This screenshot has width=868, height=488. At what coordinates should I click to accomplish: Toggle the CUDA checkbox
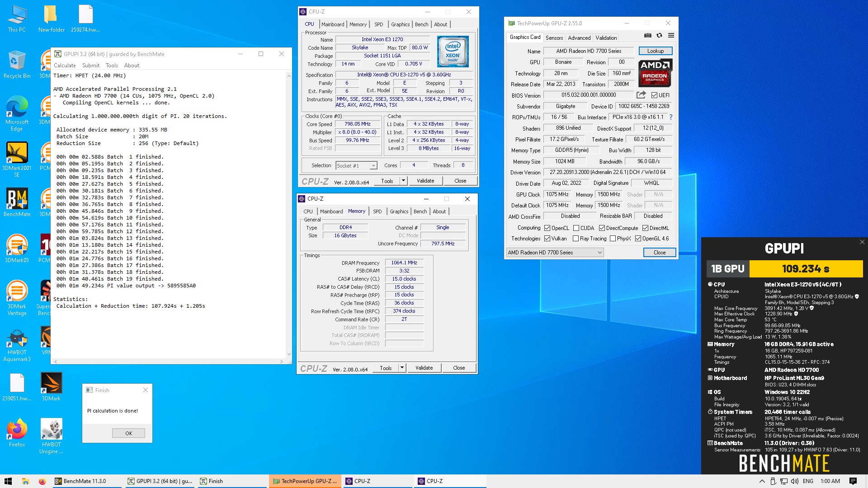pos(576,228)
